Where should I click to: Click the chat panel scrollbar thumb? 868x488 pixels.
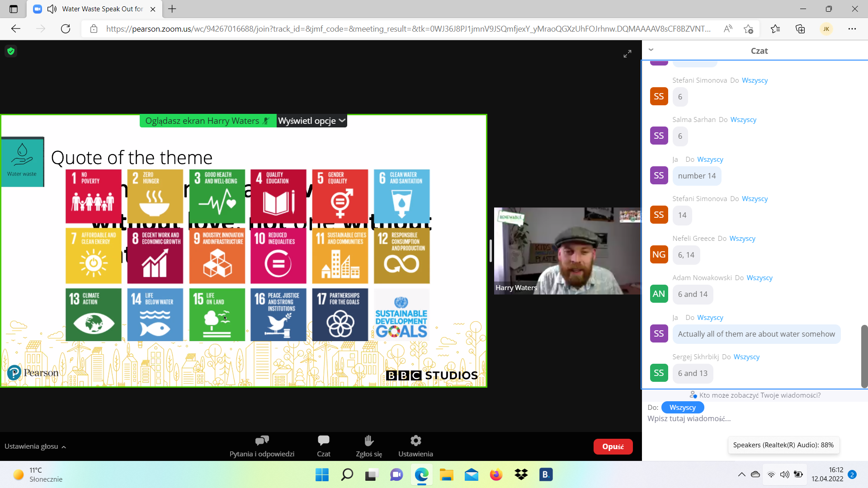click(864, 356)
